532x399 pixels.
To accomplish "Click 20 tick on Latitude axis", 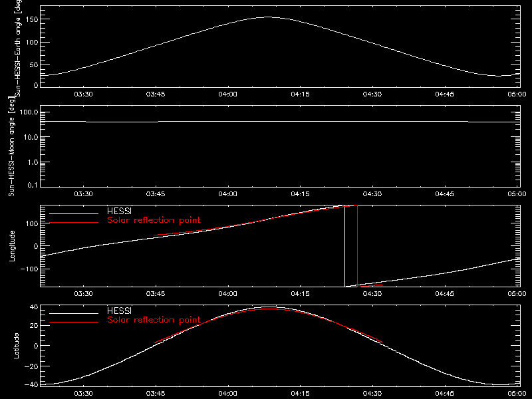I will pos(35,326).
